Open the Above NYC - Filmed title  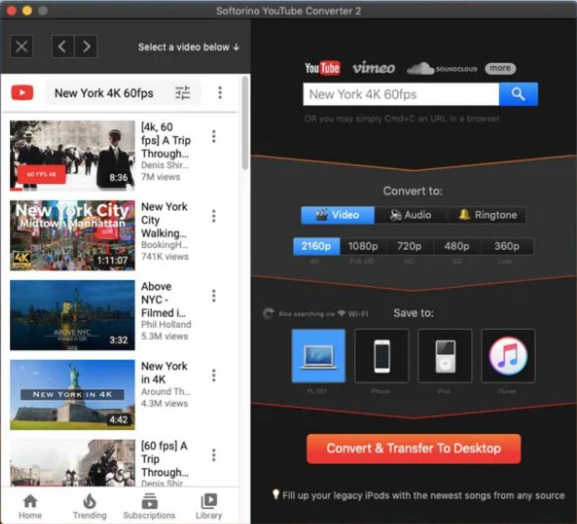163,300
